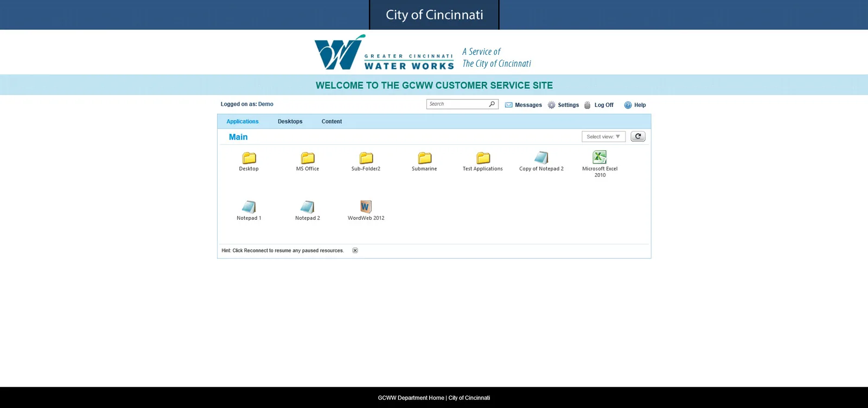Screen dimensions: 868x408
Task: Open the Submarine folder icon
Action: click(425, 158)
